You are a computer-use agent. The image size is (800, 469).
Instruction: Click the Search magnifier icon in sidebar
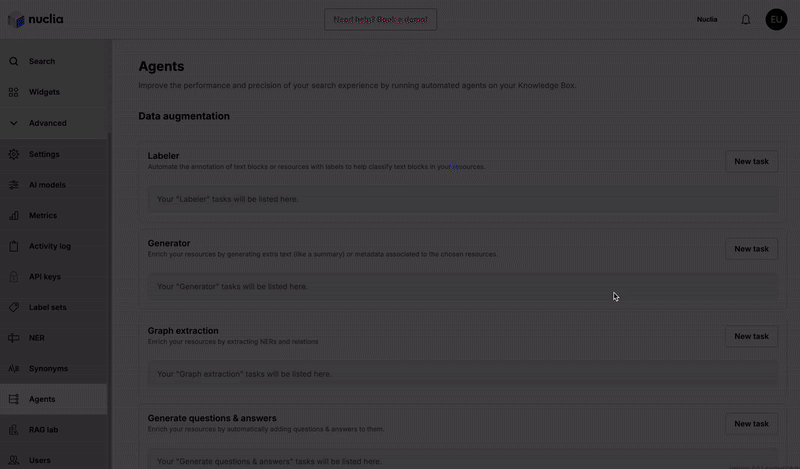(x=14, y=61)
